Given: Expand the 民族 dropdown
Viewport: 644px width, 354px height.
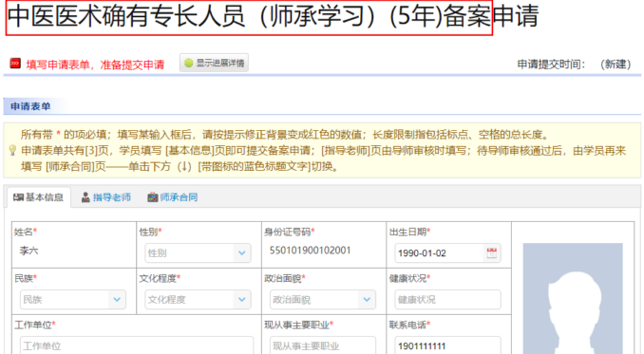Looking at the screenshot, I should pos(117,300).
